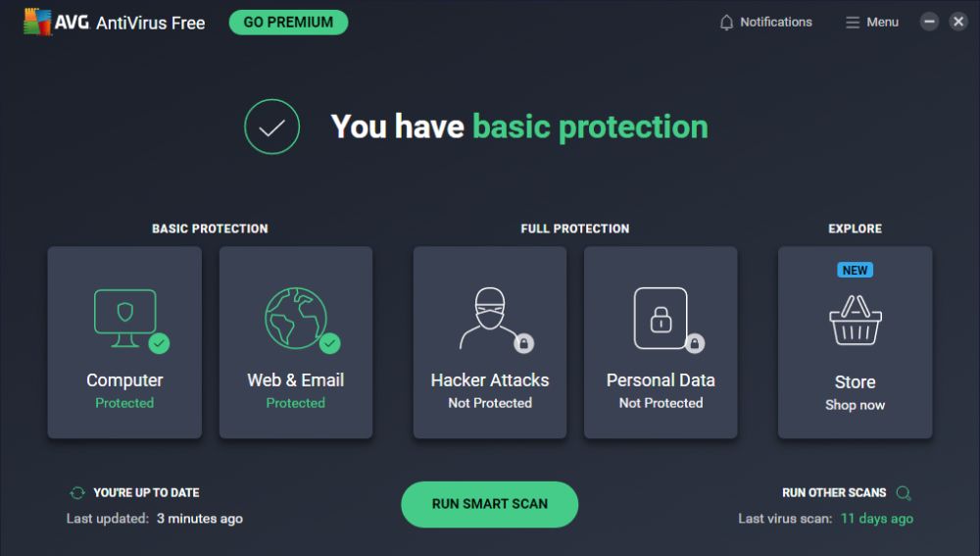Click the refresh update icon
This screenshot has height=556, width=980.
76,493
